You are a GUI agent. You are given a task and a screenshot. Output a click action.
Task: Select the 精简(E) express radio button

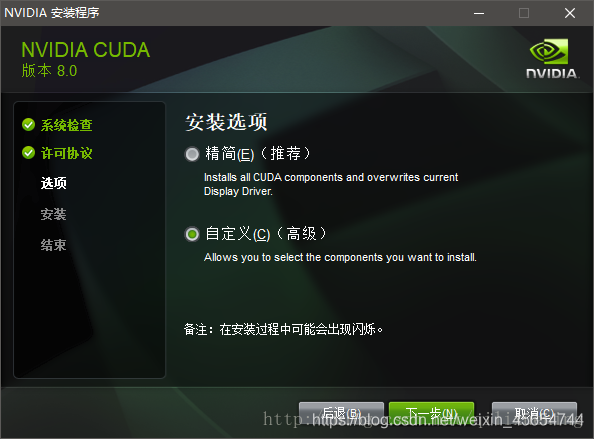192,154
